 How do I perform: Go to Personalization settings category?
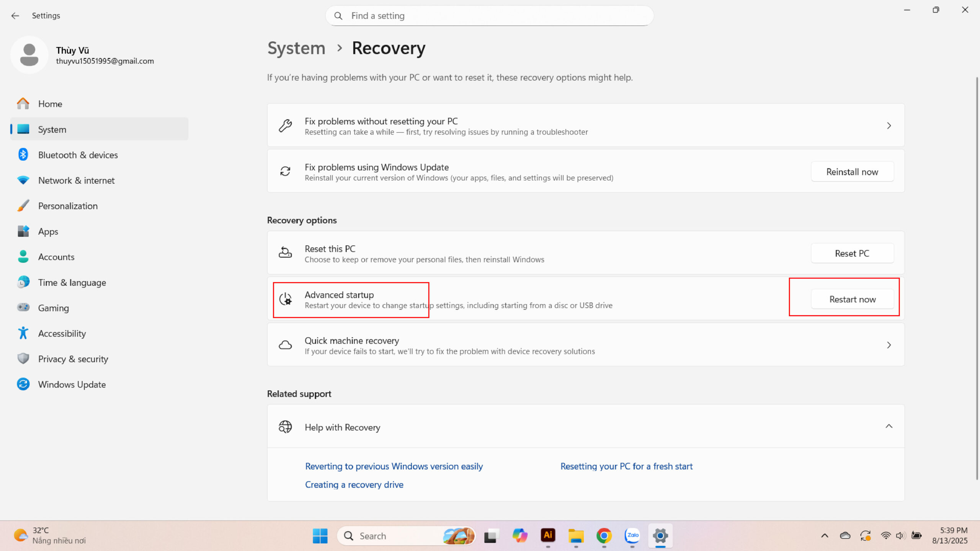(x=68, y=206)
